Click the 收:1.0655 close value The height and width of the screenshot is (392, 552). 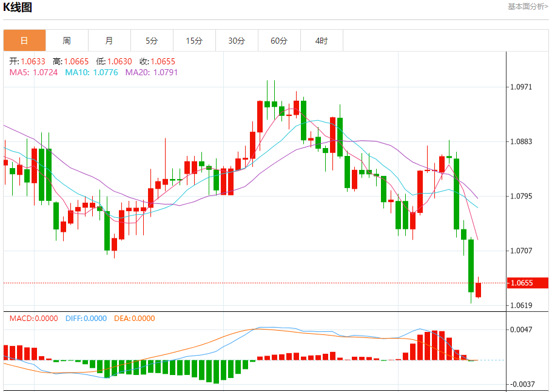pos(157,61)
